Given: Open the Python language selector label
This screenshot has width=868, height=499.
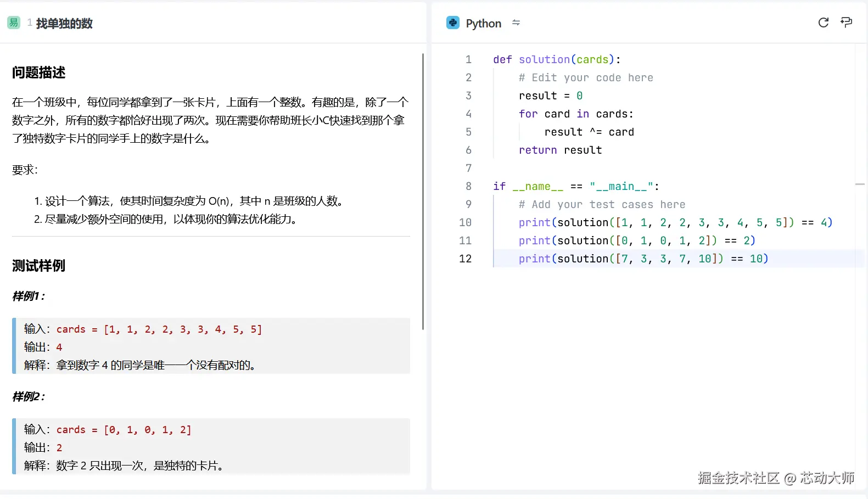Looking at the screenshot, I should [x=483, y=24].
